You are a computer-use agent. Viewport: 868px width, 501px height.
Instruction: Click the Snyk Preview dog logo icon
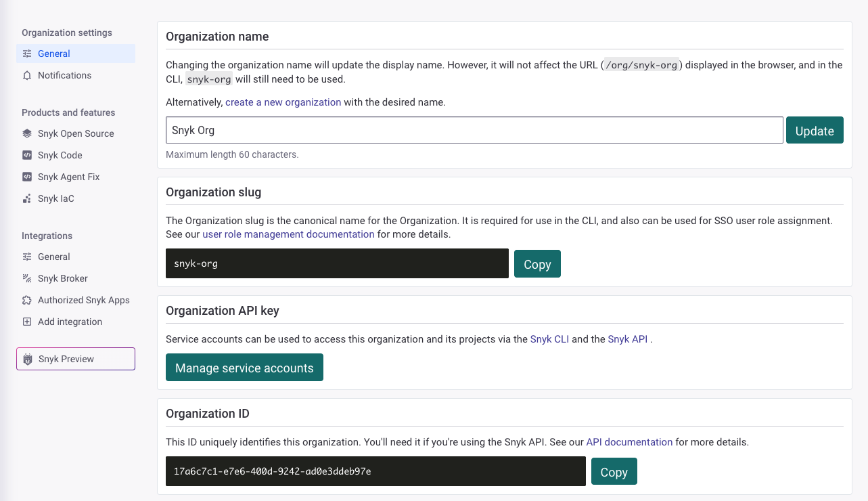tap(28, 359)
